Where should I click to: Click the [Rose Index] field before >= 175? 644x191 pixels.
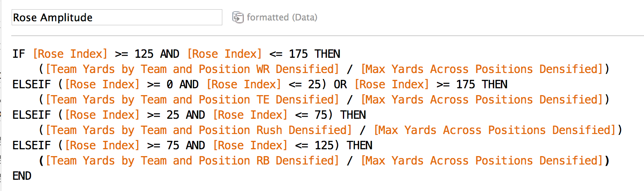(x=392, y=84)
